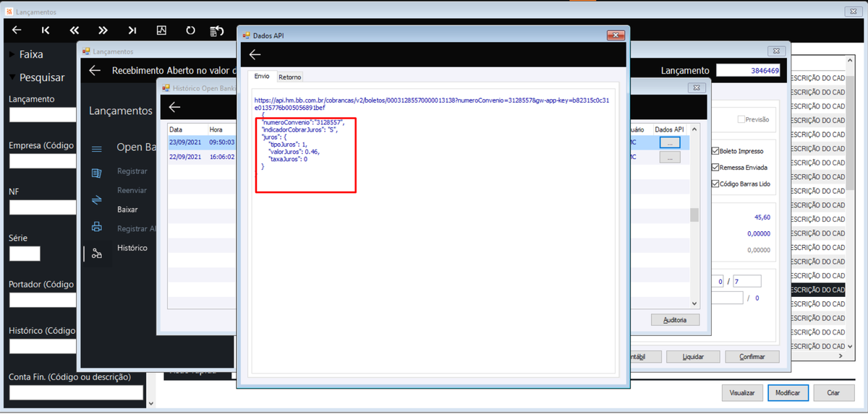Click back arrow beside Recebimento Aberto title
Screen dimensions: 868x414
point(94,70)
